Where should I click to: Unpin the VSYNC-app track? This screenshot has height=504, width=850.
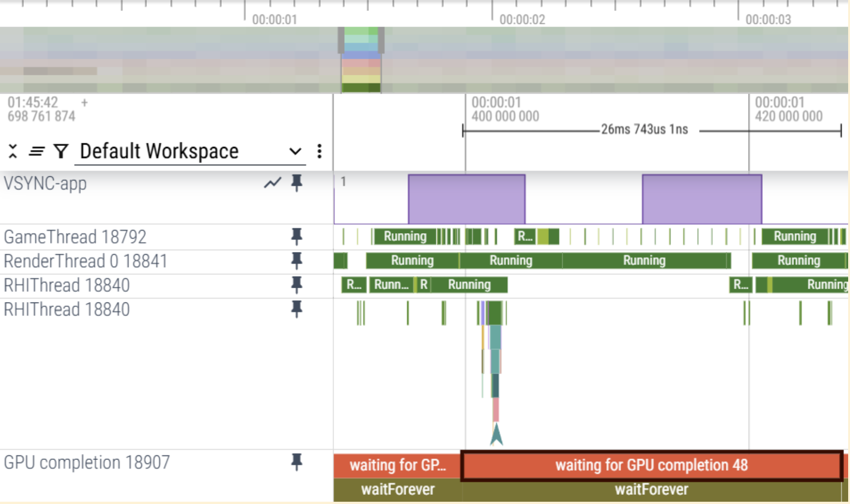297,183
